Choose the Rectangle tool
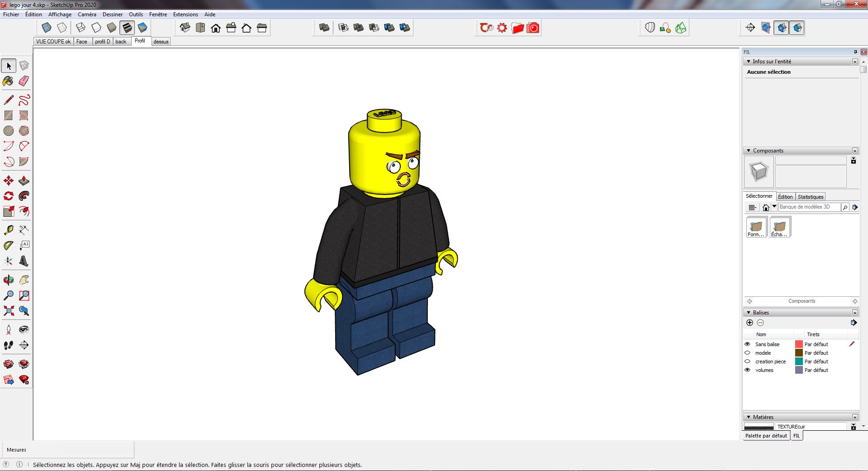This screenshot has width=868, height=471. pos(9,115)
